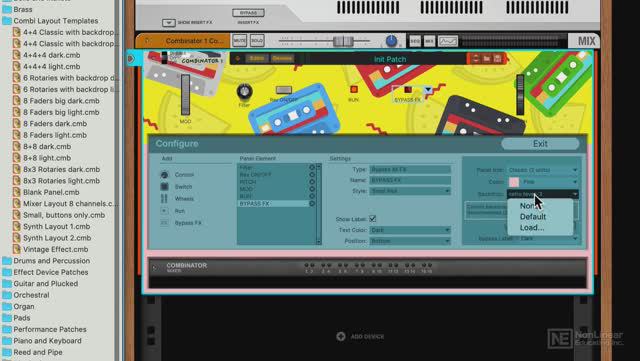This screenshot has height=361, width=640.
Task: Click the Add Device plus icon
Action: [341, 336]
